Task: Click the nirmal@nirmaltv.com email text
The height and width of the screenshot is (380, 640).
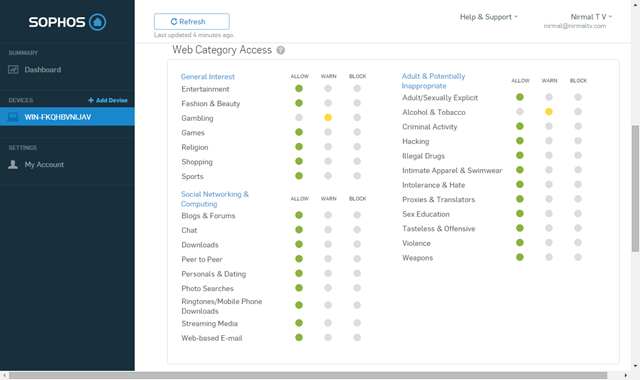Action: click(575, 26)
